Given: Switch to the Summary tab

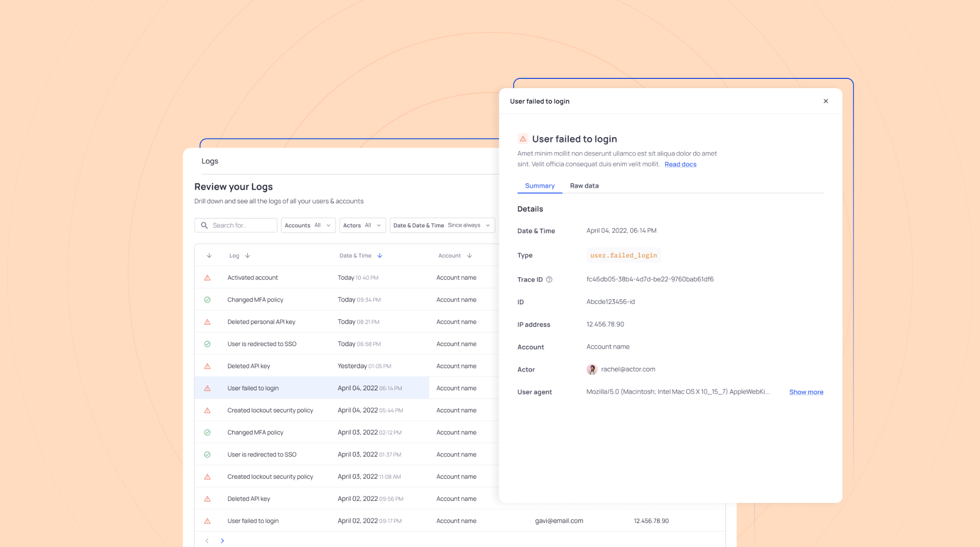Looking at the screenshot, I should (539, 186).
